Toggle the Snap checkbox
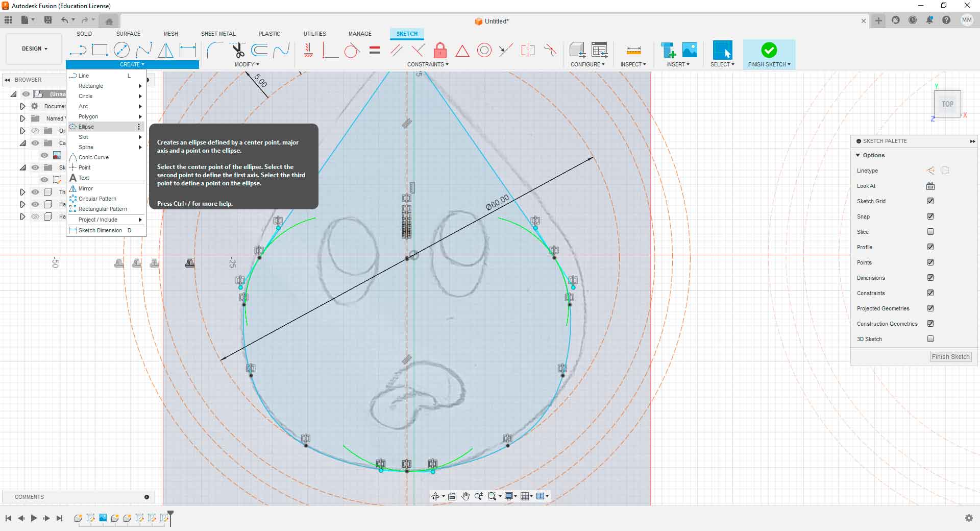This screenshot has width=980, height=531. click(x=930, y=216)
